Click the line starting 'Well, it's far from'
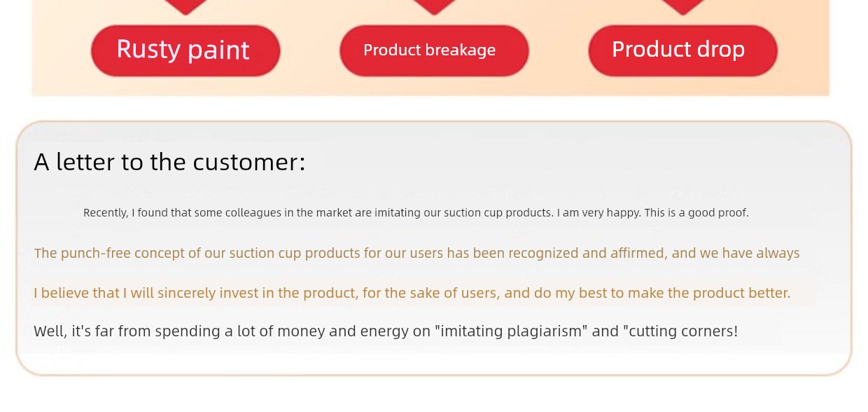The image size is (868, 412). click(x=386, y=331)
